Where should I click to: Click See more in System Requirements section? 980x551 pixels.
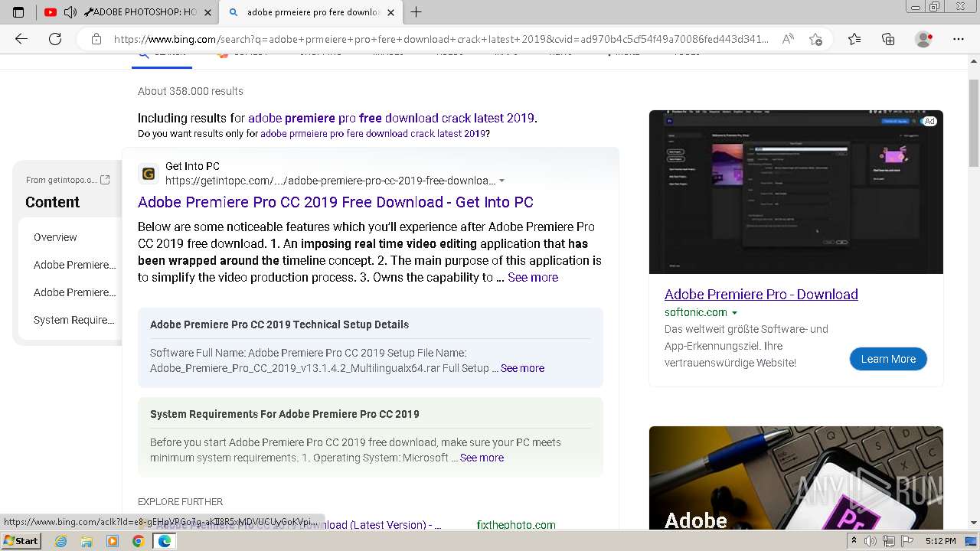pos(482,458)
